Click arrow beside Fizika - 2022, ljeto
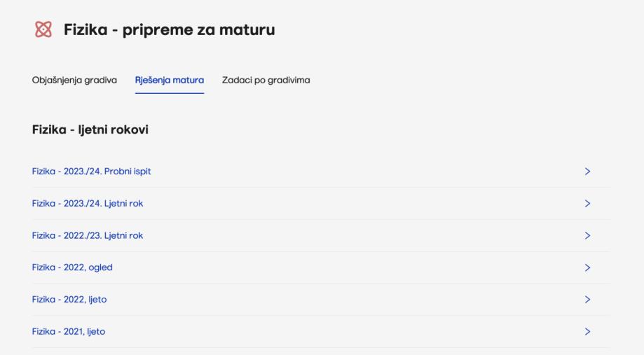 (587, 300)
